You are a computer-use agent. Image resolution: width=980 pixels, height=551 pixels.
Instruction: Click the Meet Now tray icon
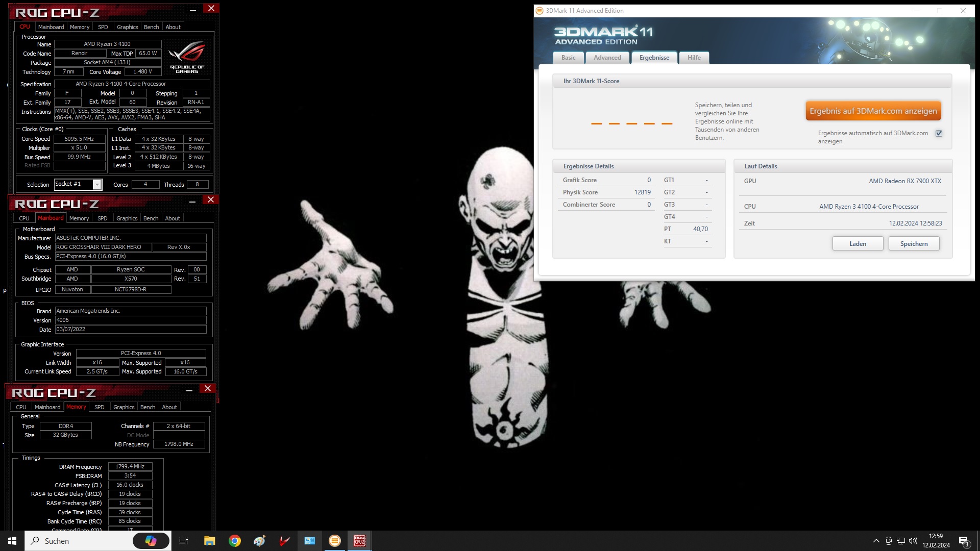(x=889, y=541)
